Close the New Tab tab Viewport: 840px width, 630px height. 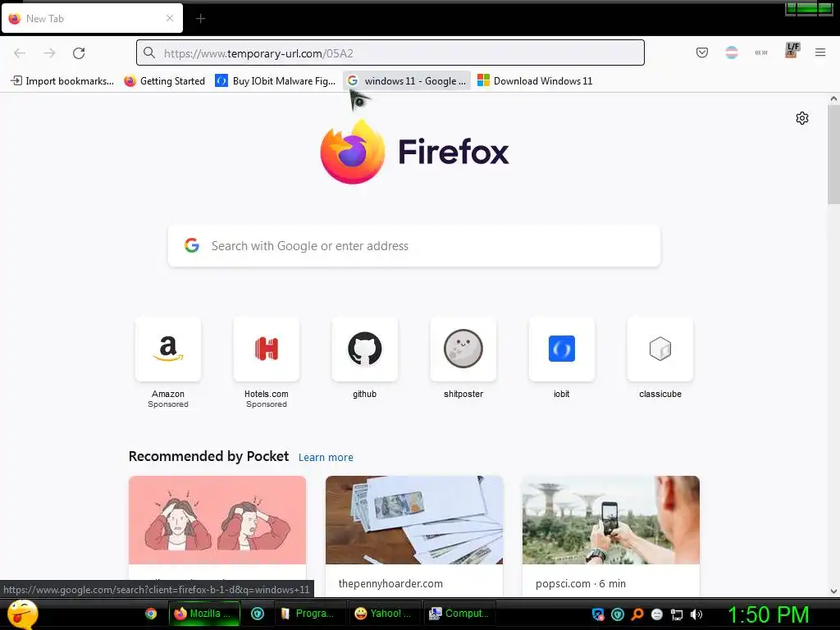[169, 18]
